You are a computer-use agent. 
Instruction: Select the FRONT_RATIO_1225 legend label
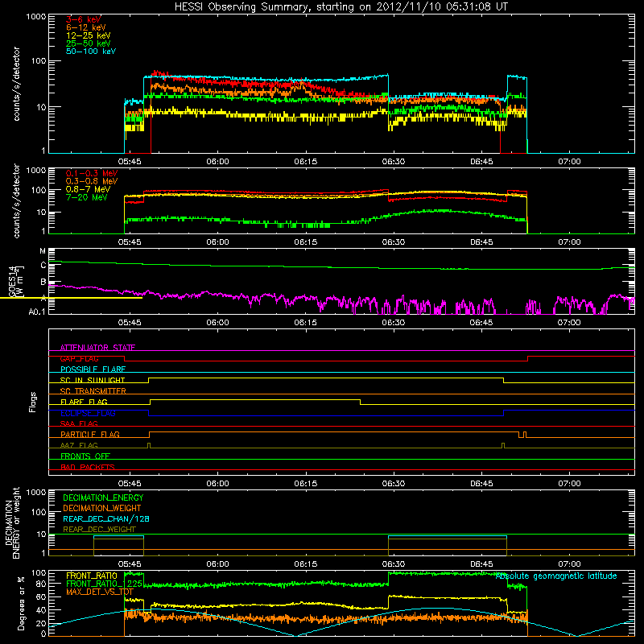tap(104, 584)
